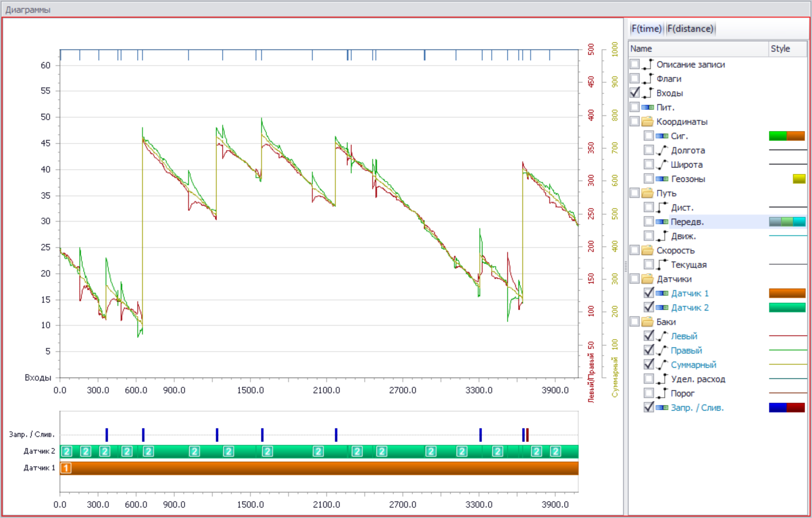812x518 pixels.
Task: Click the orange '1' marker on Датчик 1 bar
Action: coord(66,468)
